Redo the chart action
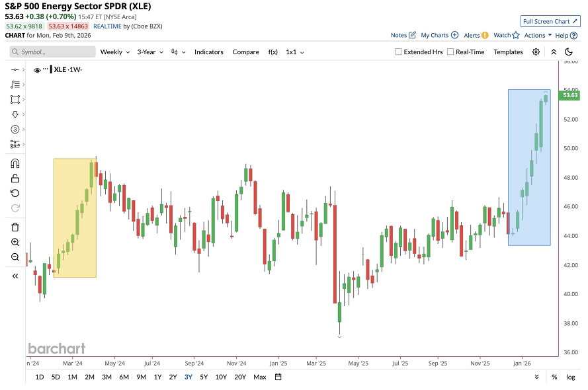 [15, 208]
